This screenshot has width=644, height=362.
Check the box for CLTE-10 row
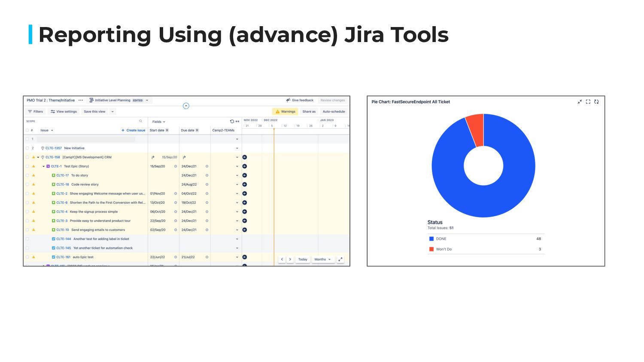click(27, 230)
